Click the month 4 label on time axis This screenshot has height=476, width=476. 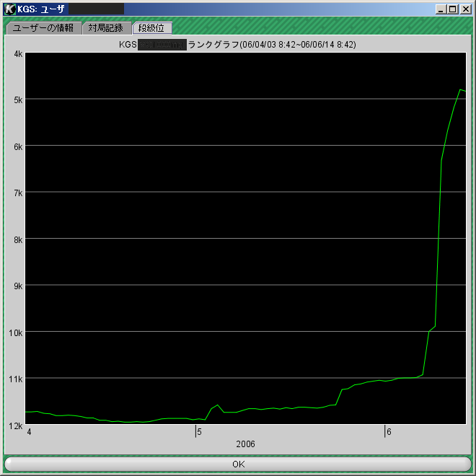point(29,433)
